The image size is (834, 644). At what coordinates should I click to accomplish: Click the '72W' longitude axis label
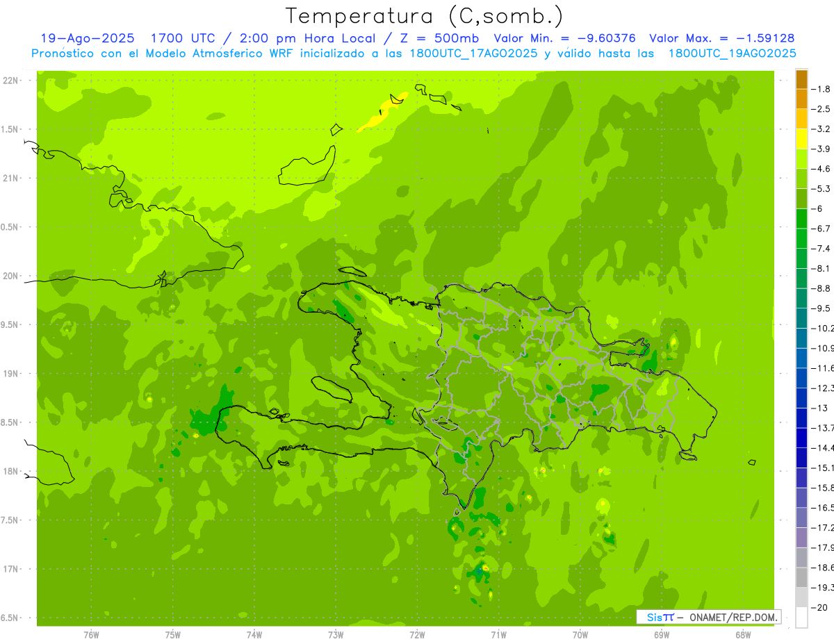pyautogui.click(x=417, y=635)
